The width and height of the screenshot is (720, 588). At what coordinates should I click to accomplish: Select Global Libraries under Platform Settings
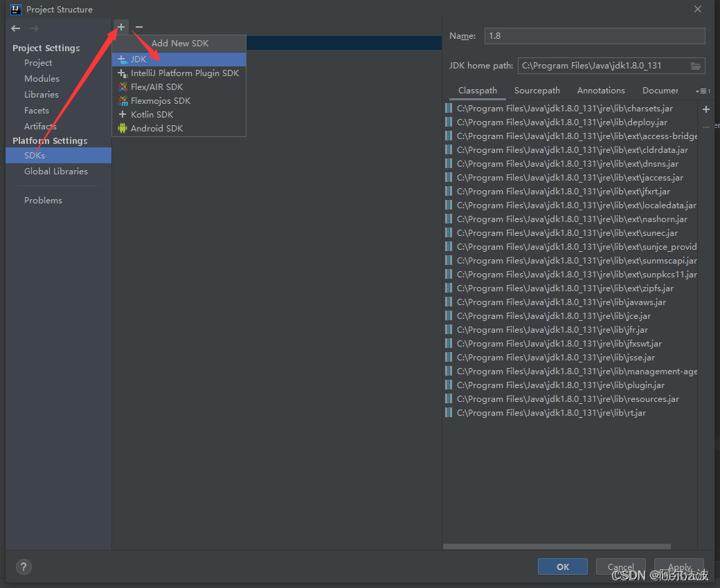55,171
